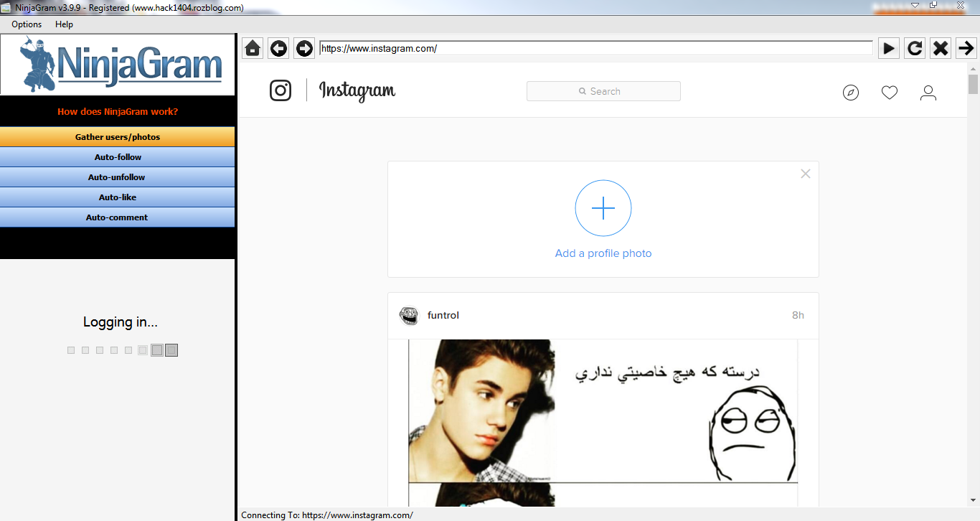Click the Logging in... status text
The width and height of the screenshot is (980, 521).
click(121, 322)
